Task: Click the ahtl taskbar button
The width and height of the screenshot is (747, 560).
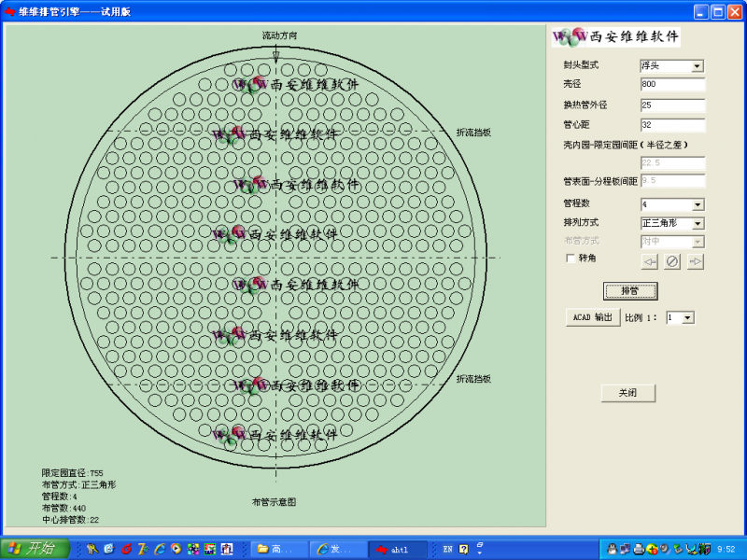Action: pos(398,549)
